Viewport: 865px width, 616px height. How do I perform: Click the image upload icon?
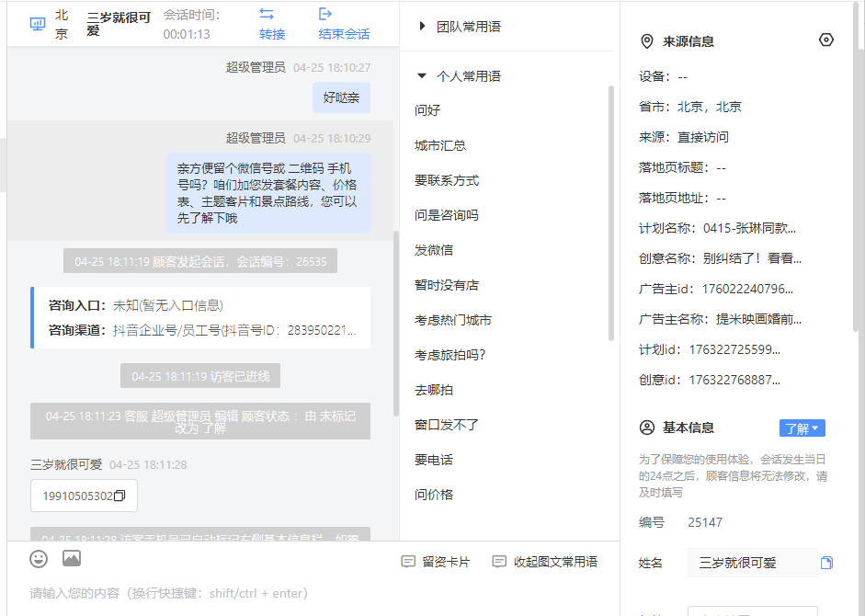(72, 559)
